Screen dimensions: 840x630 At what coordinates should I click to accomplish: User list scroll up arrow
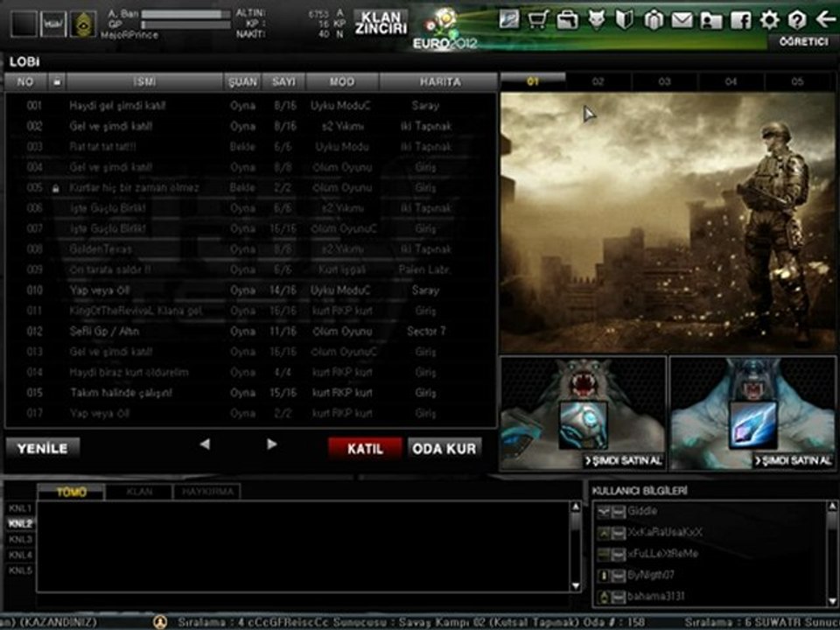(x=832, y=507)
